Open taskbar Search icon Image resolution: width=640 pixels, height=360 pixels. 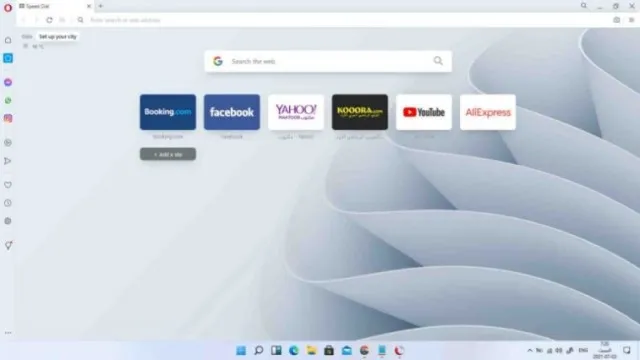coord(258,350)
